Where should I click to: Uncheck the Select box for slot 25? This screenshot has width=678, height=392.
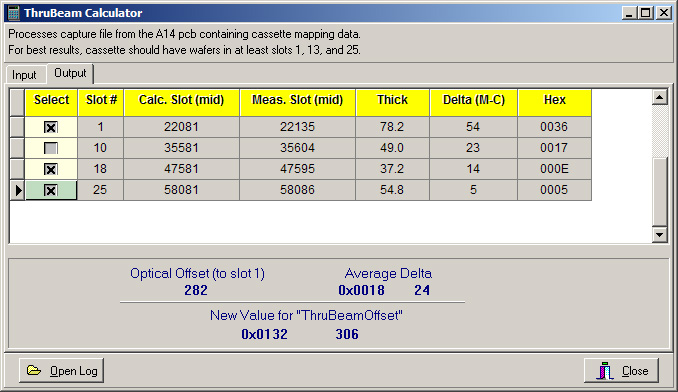click(x=51, y=190)
